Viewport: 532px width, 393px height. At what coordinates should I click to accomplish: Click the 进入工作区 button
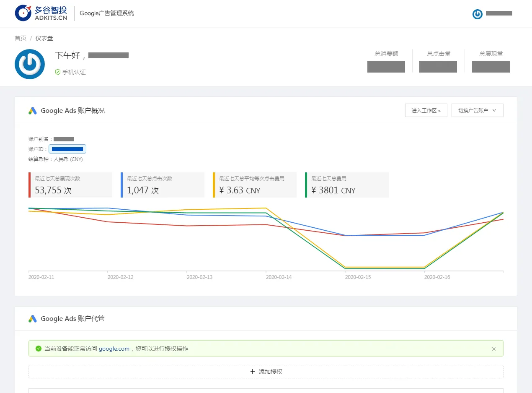point(426,110)
